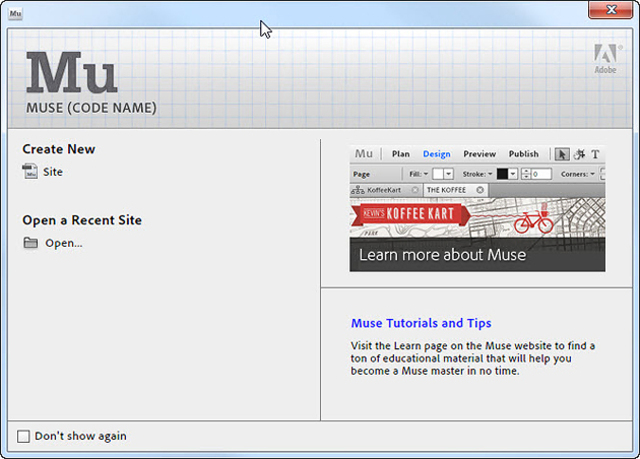Viewport: 640px width, 459px height.
Task: Enable the Don't show again checkbox
Action: point(23,436)
